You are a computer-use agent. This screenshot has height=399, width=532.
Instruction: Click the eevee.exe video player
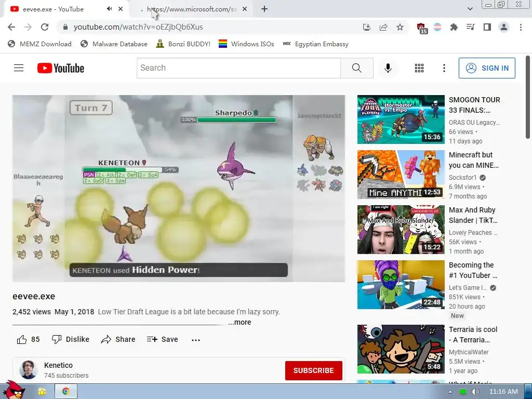(179, 188)
